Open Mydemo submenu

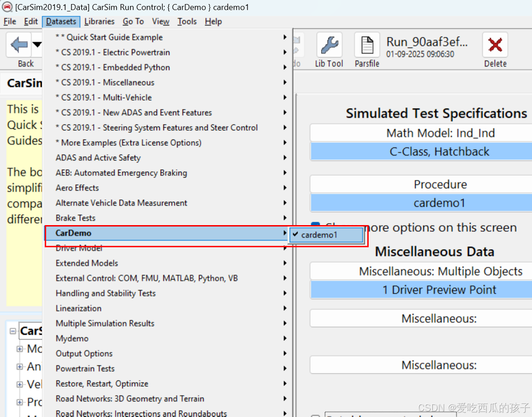(x=167, y=338)
